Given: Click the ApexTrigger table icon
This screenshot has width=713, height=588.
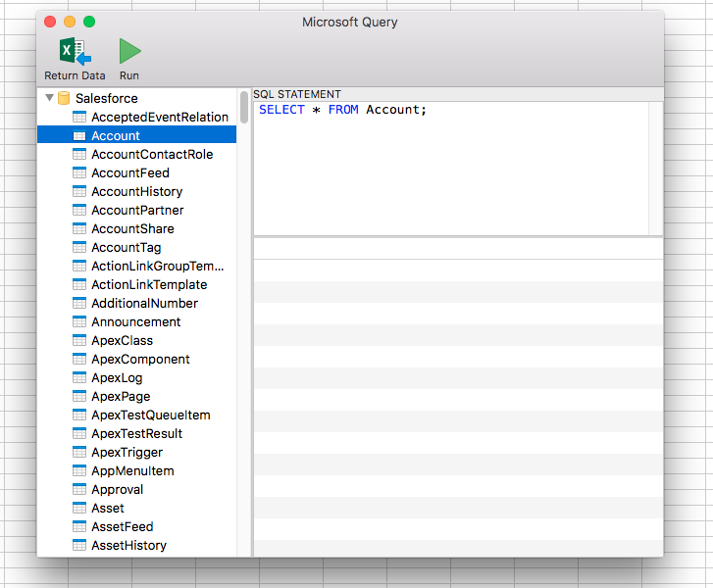Looking at the screenshot, I should tap(79, 452).
